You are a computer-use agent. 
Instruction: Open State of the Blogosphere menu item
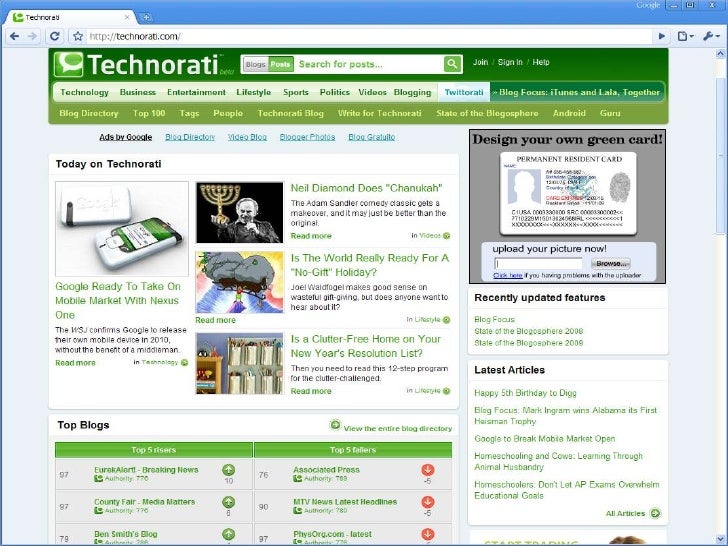tap(487, 113)
